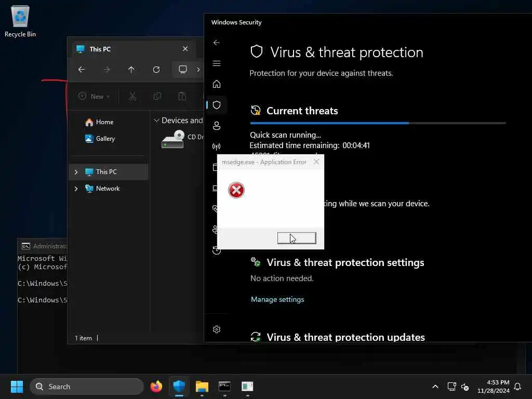Open Firewall & network protection in the sidebar

click(216, 147)
